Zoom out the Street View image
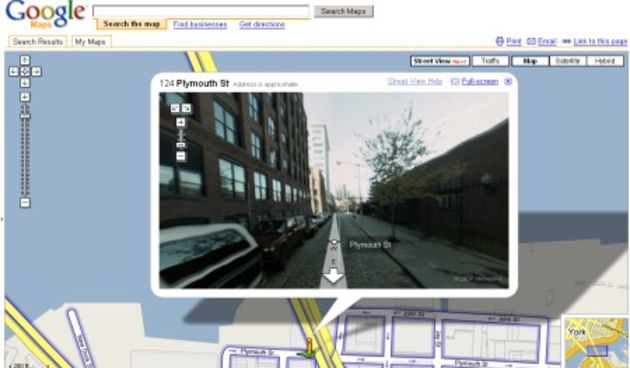Image resolution: width=630 pixels, height=368 pixels. tap(181, 156)
